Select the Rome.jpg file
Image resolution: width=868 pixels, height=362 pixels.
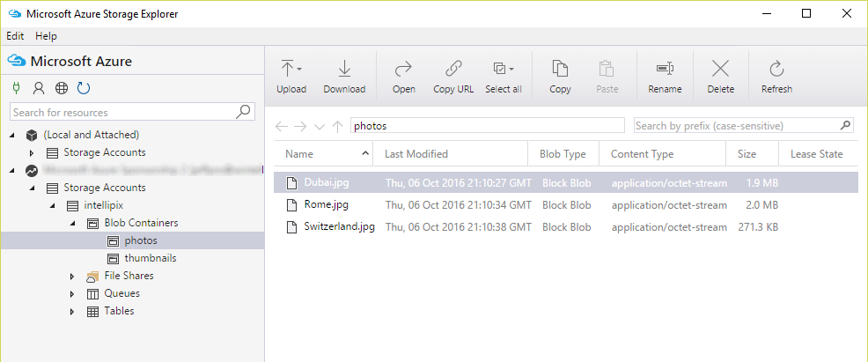pyautogui.click(x=566, y=205)
